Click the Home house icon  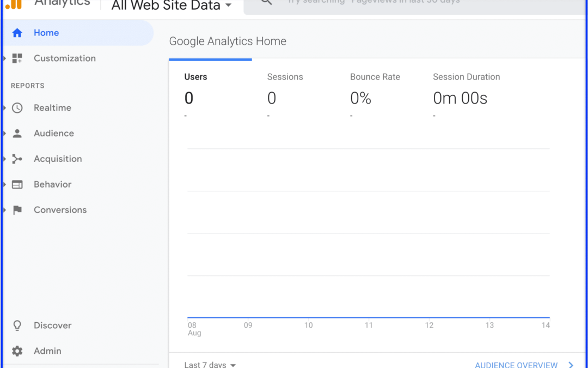[17, 33]
